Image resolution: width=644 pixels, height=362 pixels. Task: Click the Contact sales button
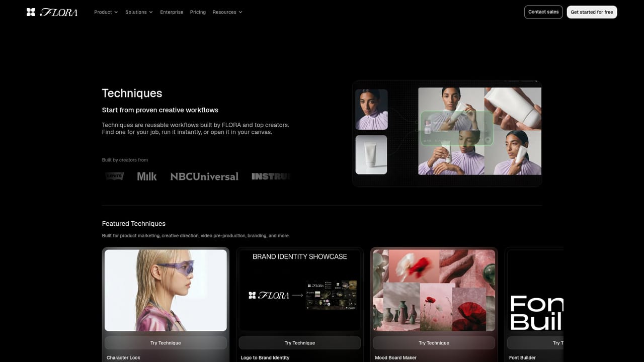point(543,12)
